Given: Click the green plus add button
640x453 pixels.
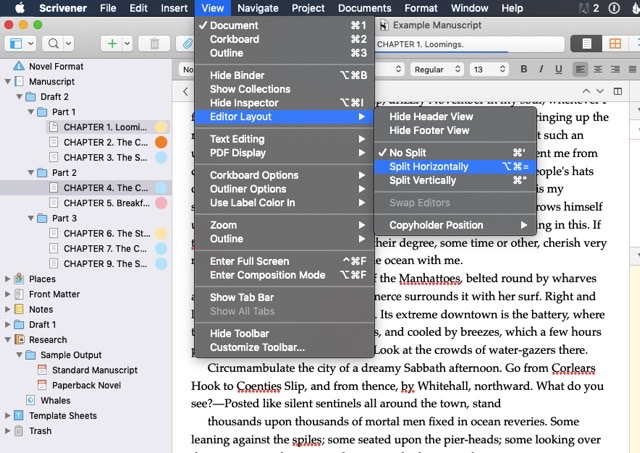Looking at the screenshot, I should pos(112,43).
